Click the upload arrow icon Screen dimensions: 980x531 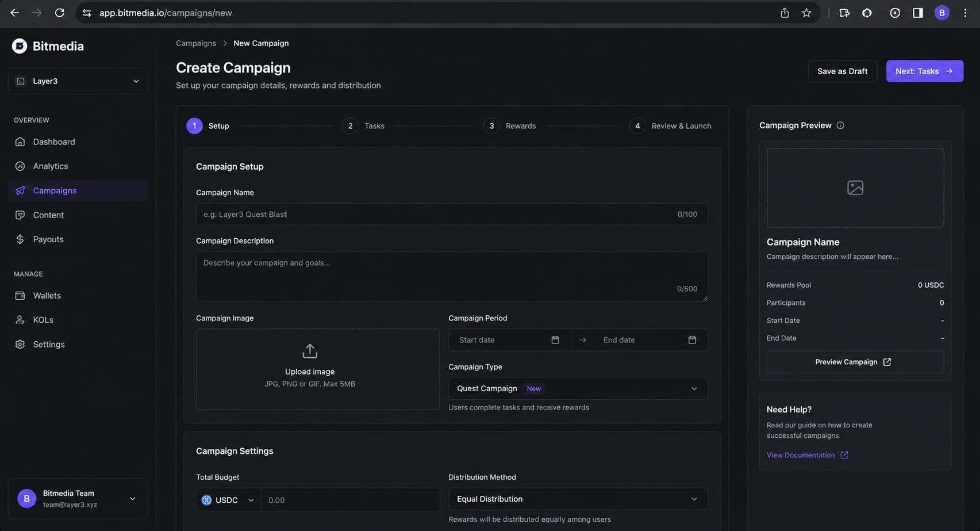click(x=310, y=350)
